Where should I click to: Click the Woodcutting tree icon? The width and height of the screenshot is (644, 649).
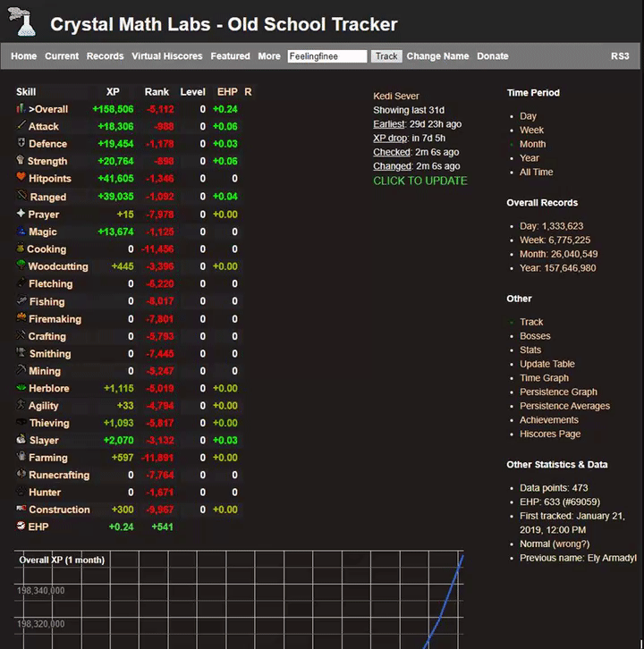(21, 265)
